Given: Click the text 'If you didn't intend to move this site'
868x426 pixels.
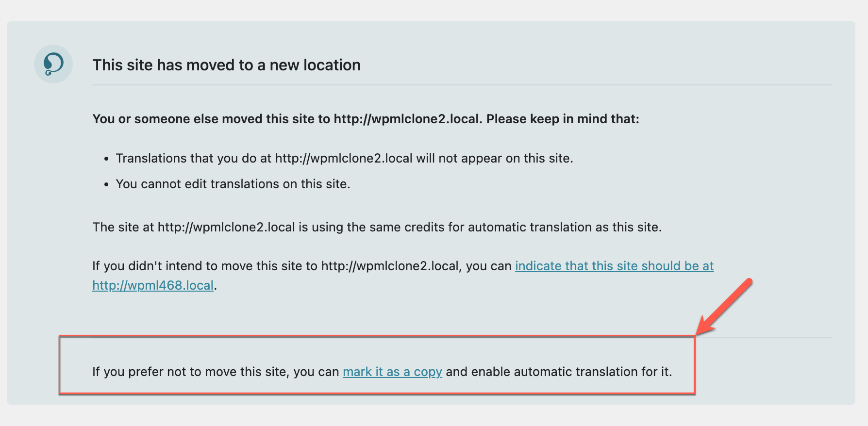Looking at the screenshot, I should [197, 266].
